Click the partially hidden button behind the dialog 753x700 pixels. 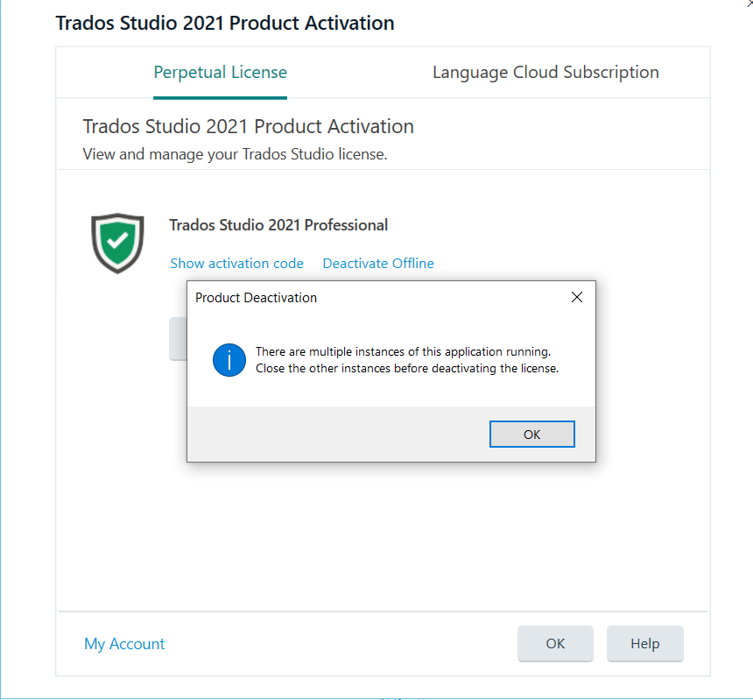point(177,338)
